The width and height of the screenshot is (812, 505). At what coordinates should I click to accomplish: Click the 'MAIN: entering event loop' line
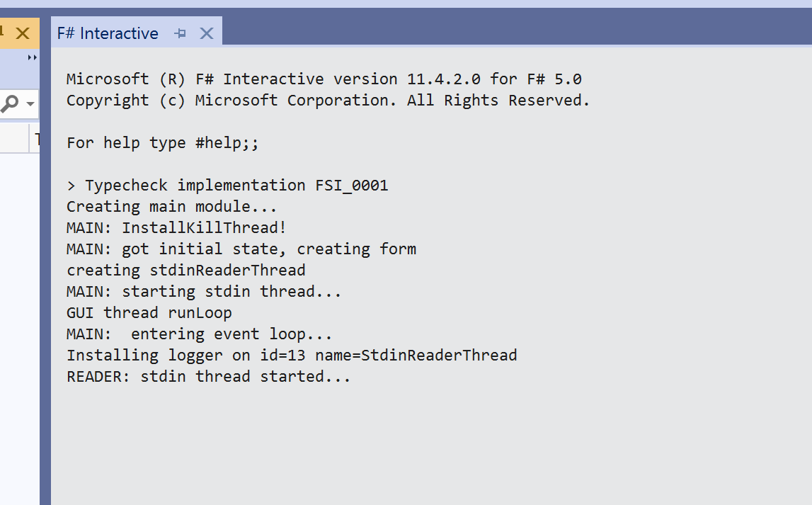click(x=200, y=334)
